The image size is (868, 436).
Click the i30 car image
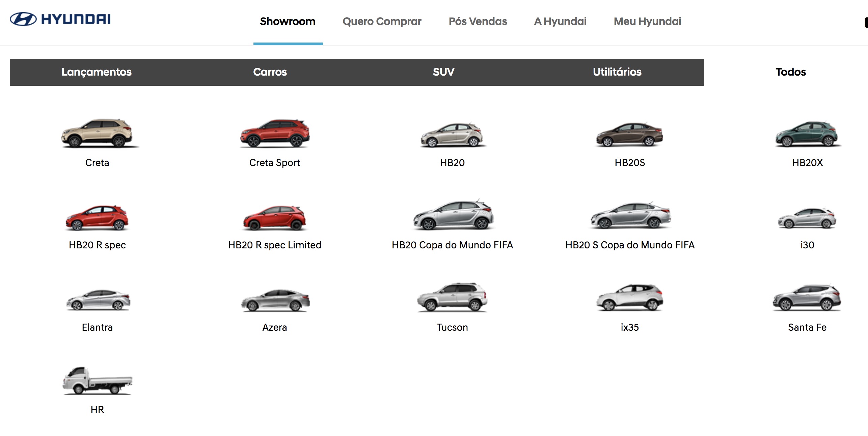point(807,218)
